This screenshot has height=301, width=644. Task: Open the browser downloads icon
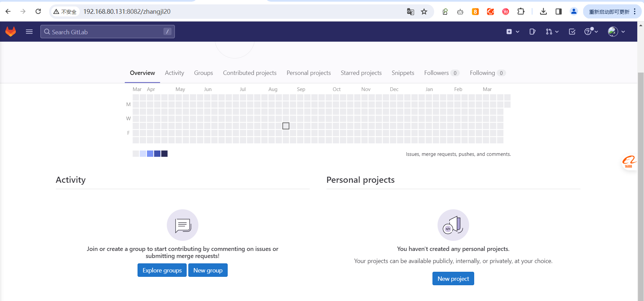click(543, 12)
